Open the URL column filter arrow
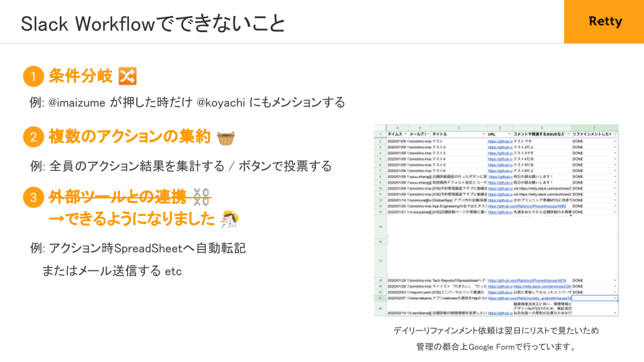Viewport: 644px width, 362px height. (509, 134)
